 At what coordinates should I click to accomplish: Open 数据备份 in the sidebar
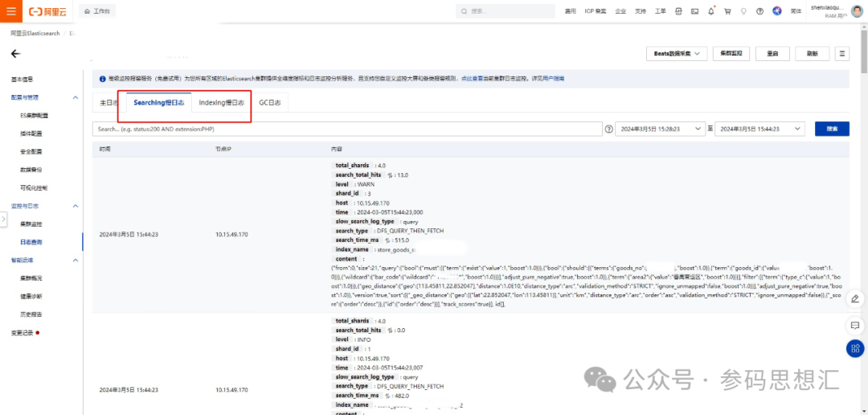tap(31, 170)
